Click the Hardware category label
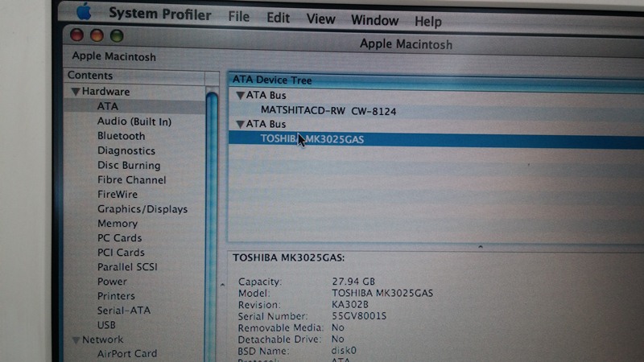Screen dimensions: 644x362 105,92
